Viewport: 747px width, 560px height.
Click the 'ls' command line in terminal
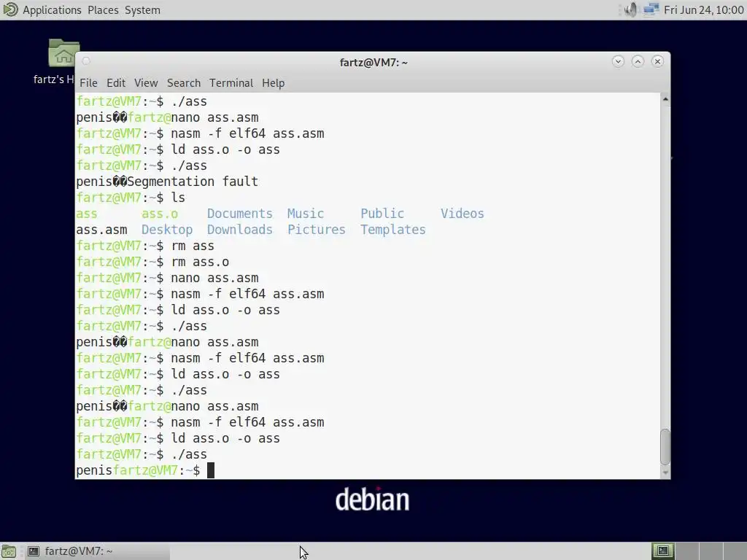pos(131,198)
